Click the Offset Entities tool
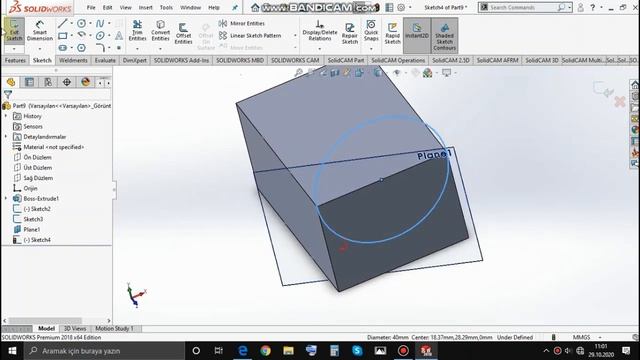This screenshot has width=640, height=360. coord(183,33)
